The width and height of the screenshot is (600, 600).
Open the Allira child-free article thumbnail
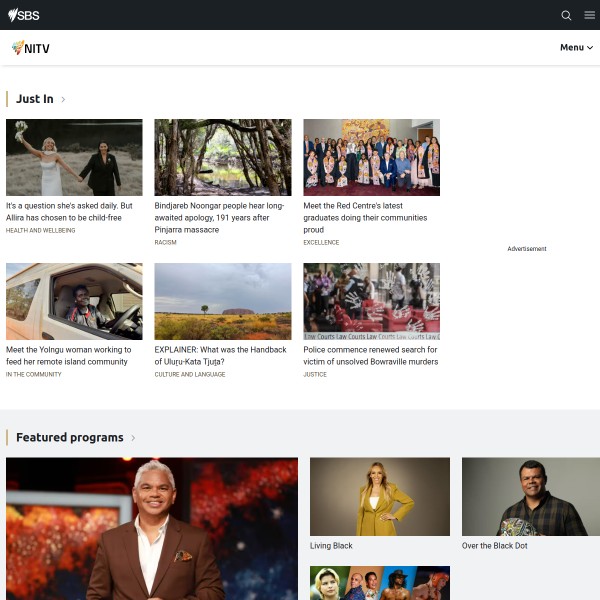74,157
